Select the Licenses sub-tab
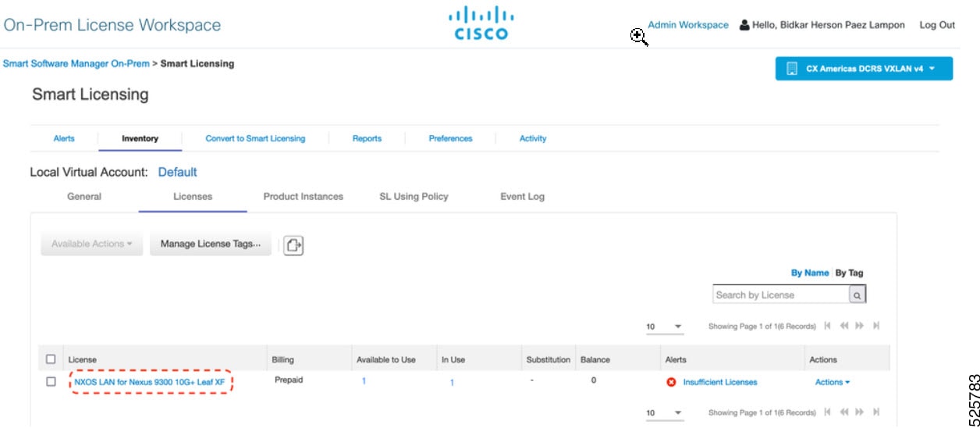 (193, 197)
